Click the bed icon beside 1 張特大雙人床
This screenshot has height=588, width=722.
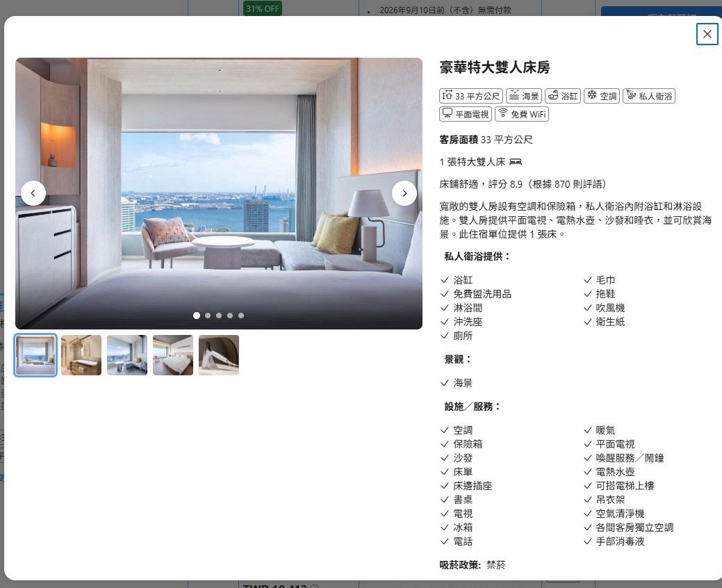(515, 162)
